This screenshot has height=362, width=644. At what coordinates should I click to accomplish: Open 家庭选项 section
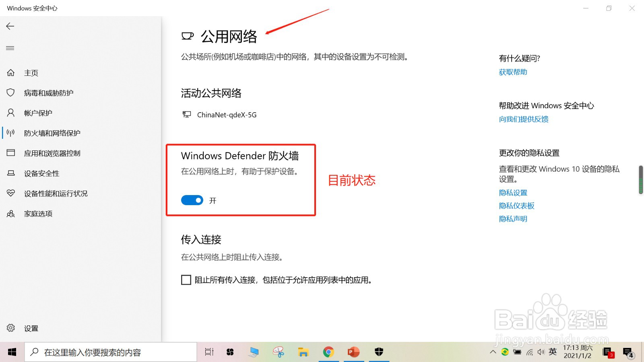pyautogui.click(x=38, y=213)
